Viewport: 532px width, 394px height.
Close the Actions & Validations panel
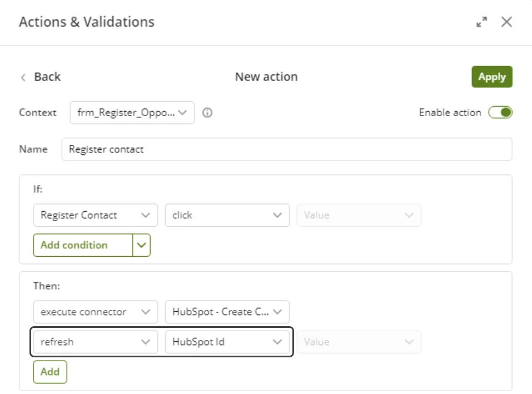point(506,22)
